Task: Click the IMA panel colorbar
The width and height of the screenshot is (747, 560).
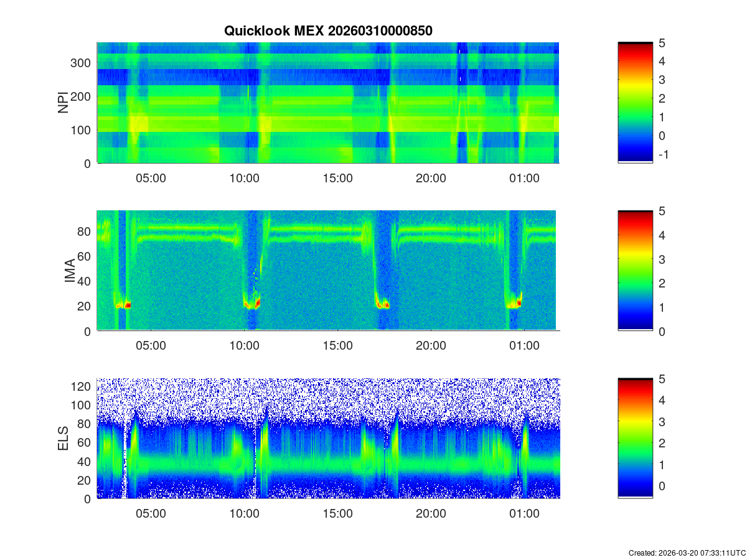Action: pyautogui.click(x=635, y=271)
